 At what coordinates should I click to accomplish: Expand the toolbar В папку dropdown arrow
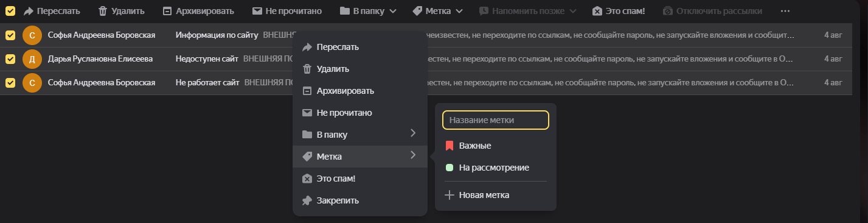pos(393,11)
